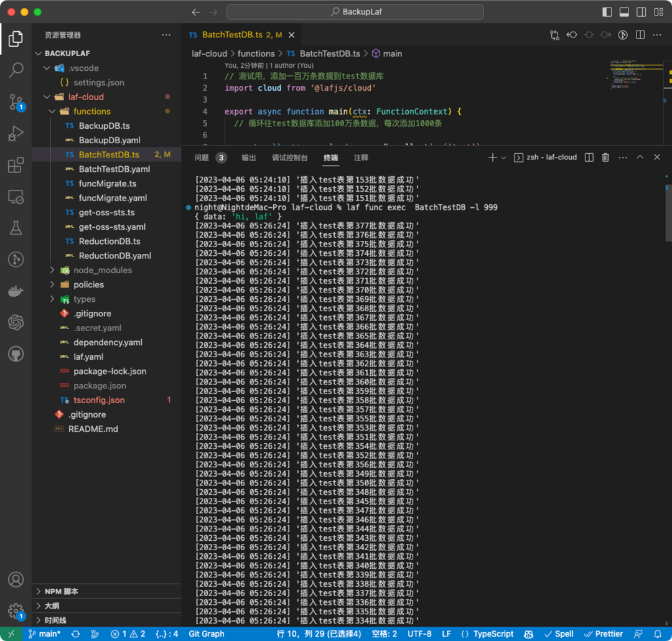Open Run and Debug view
The image size is (672, 641).
16,133
